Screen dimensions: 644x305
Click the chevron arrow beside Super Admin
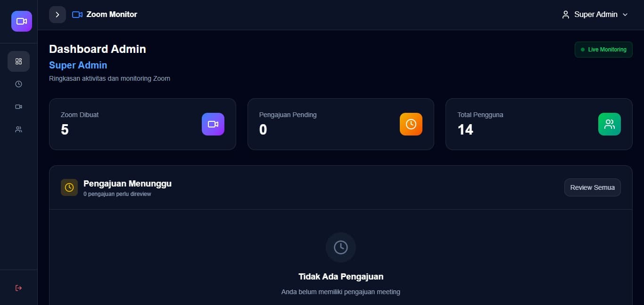(x=625, y=15)
